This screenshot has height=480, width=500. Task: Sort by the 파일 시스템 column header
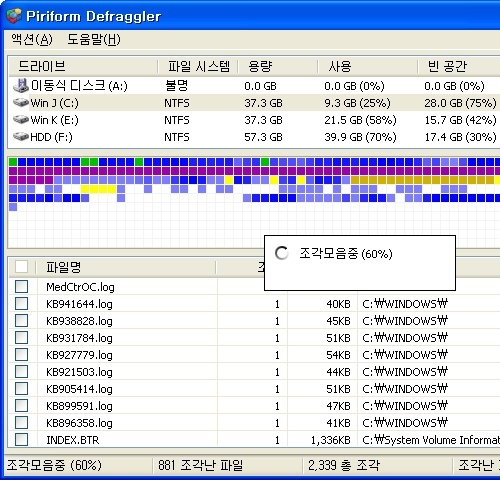point(198,66)
